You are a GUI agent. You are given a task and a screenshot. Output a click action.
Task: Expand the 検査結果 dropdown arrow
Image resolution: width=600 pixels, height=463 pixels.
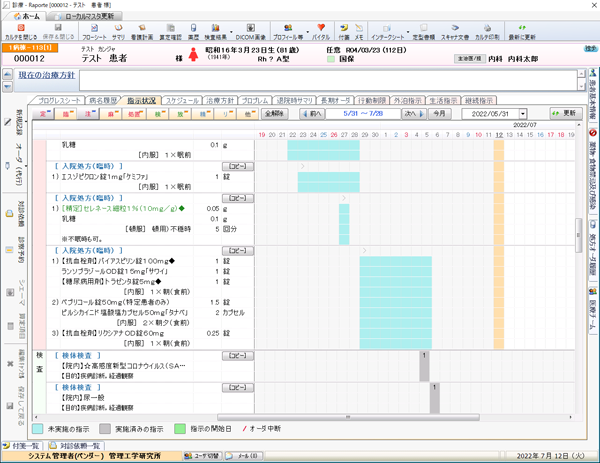(x=231, y=32)
